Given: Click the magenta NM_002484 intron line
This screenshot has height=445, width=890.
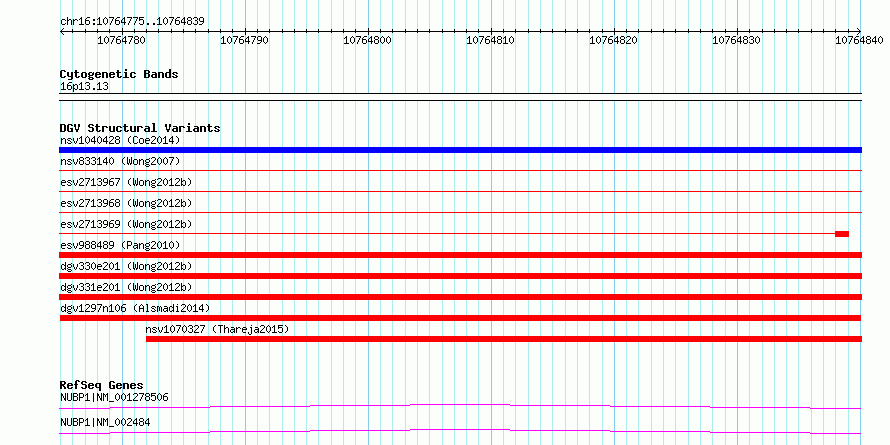Looking at the screenshot, I should coord(460,431).
